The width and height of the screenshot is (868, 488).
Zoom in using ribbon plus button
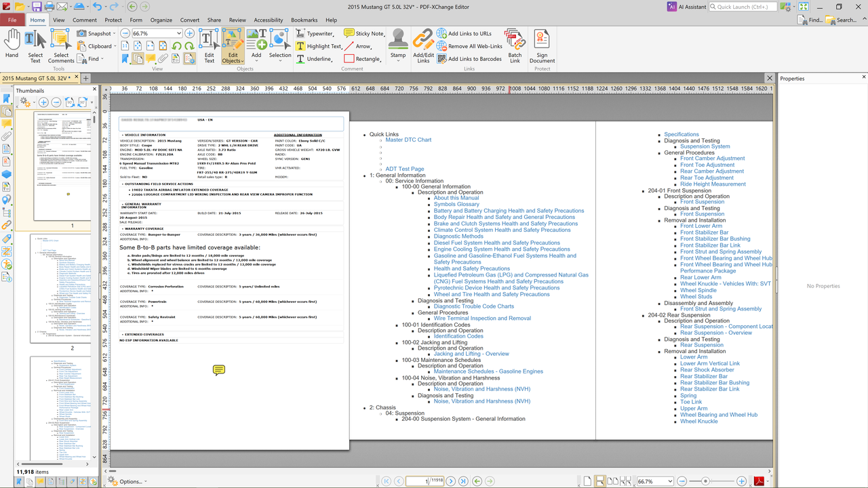click(x=189, y=33)
